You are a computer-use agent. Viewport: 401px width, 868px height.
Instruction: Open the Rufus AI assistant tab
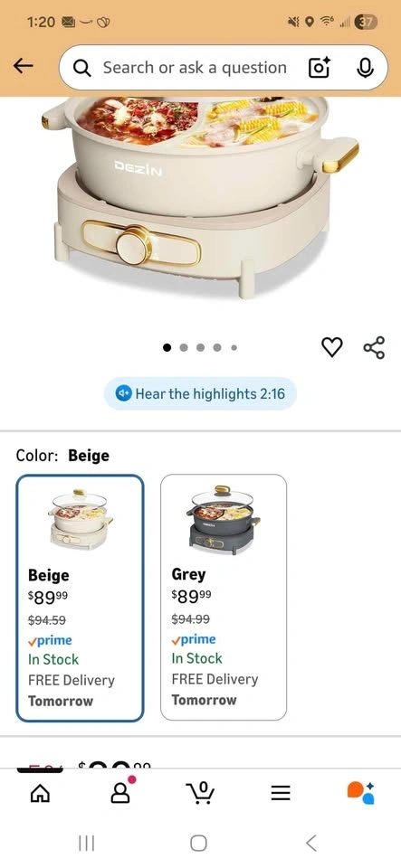[361, 792]
